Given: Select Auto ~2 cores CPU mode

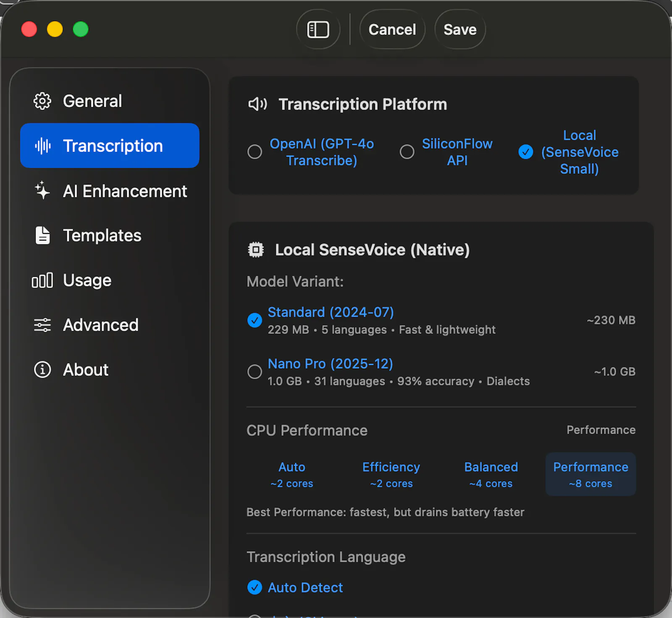Looking at the screenshot, I should (292, 474).
